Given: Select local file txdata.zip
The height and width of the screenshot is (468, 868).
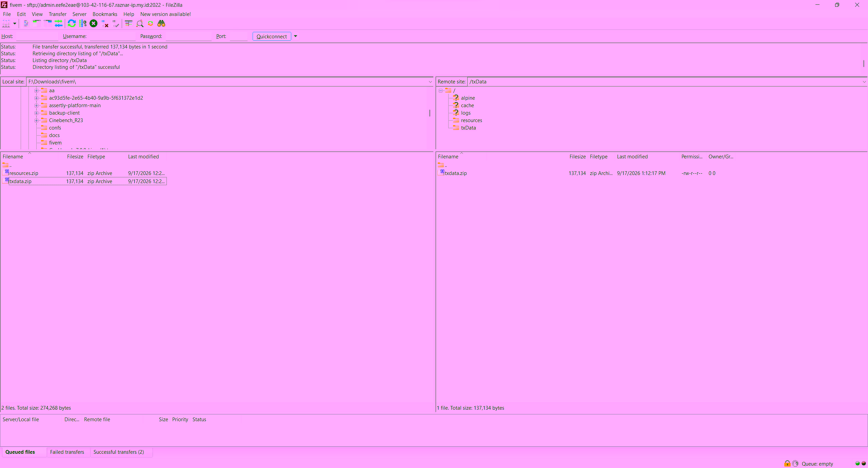Looking at the screenshot, I should click(x=84, y=181).
